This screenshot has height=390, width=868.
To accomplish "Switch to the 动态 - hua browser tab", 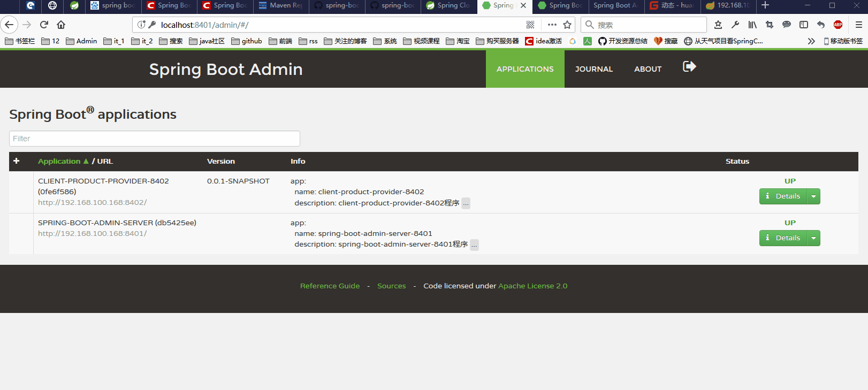I will (x=672, y=5).
